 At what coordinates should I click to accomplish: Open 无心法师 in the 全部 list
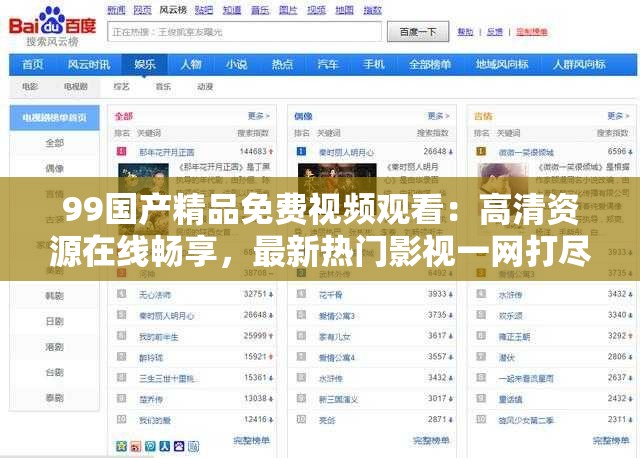(x=155, y=295)
